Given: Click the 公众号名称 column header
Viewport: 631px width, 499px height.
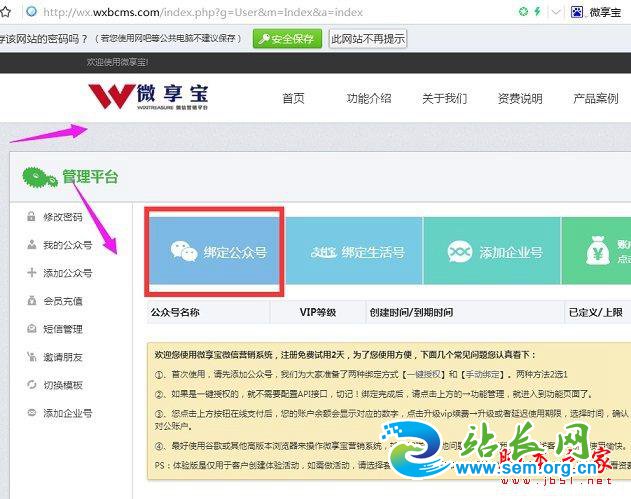Looking at the screenshot, I should (x=175, y=312).
